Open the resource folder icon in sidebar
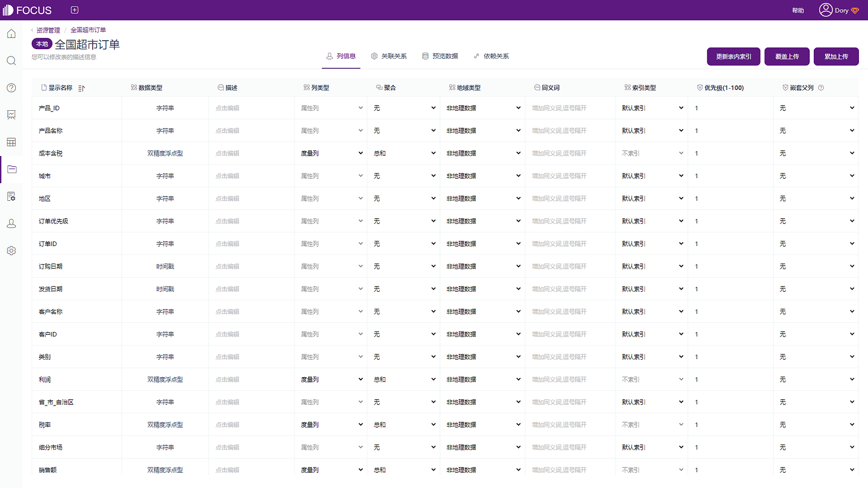This screenshot has width=868, height=488. [11, 169]
